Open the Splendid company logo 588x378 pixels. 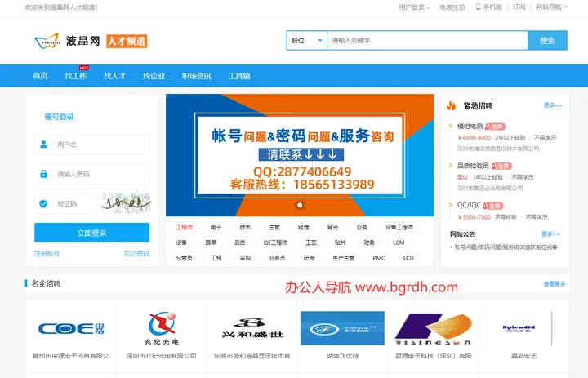pyautogui.click(x=519, y=328)
